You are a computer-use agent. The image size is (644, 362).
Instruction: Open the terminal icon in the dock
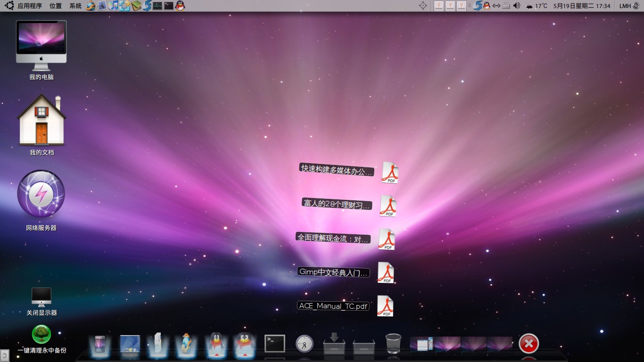[x=274, y=344]
